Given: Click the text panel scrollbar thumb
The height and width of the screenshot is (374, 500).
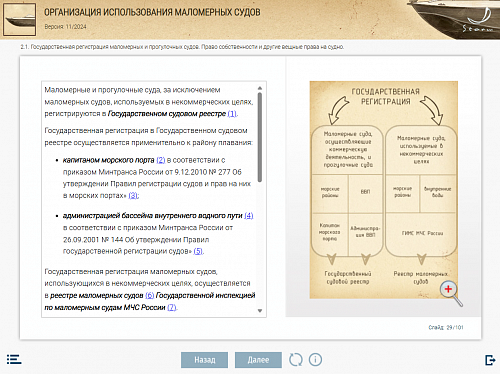Looking at the screenshot, I should coord(260,137).
